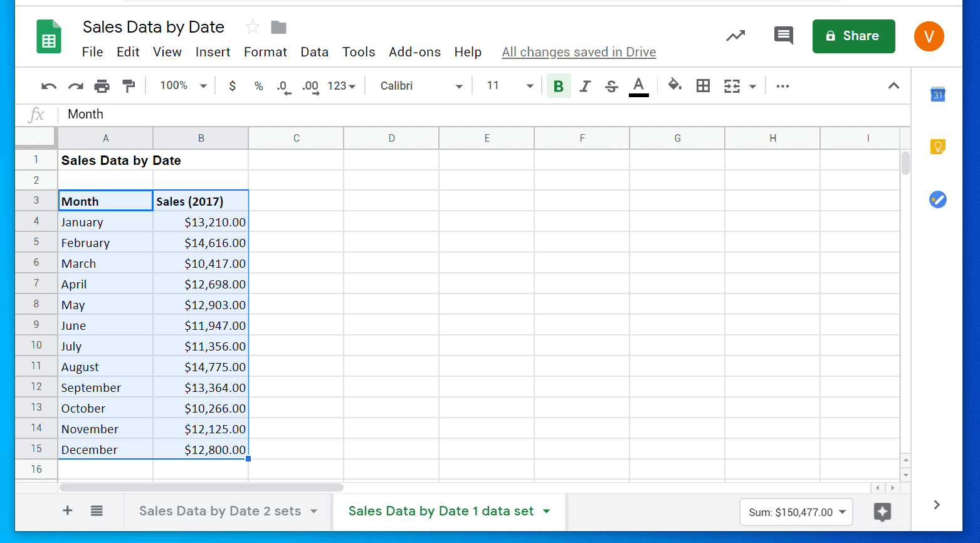The width and height of the screenshot is (980, 543).
Task: Click the Share button
Action: coord(853,36)
